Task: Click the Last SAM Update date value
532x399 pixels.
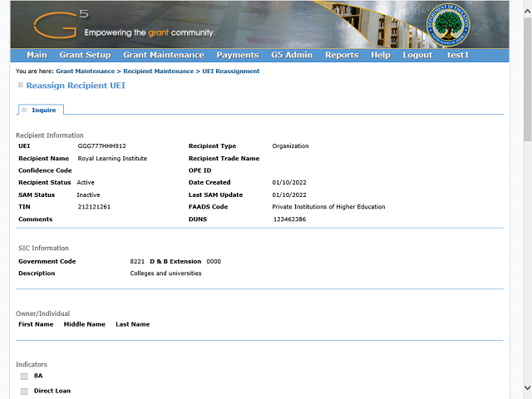Action: click(x=289, y=195)
